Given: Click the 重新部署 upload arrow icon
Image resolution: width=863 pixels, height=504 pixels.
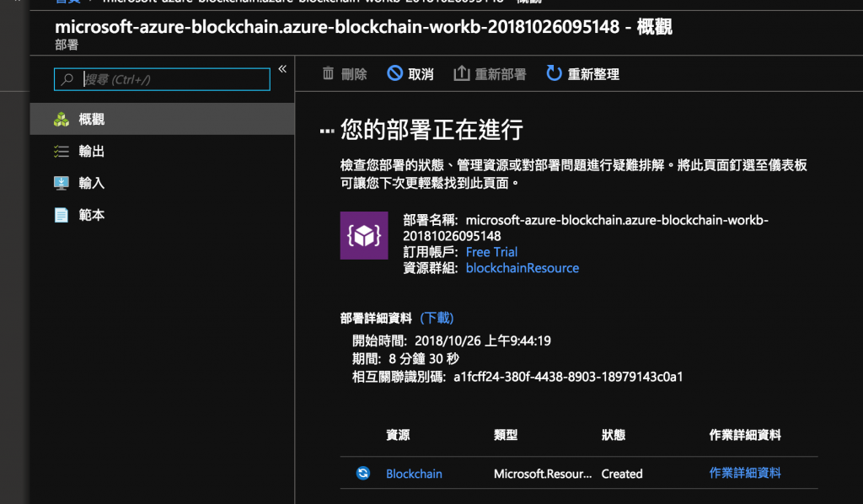Looking at the screenshot, I should [x=461, y=73].
